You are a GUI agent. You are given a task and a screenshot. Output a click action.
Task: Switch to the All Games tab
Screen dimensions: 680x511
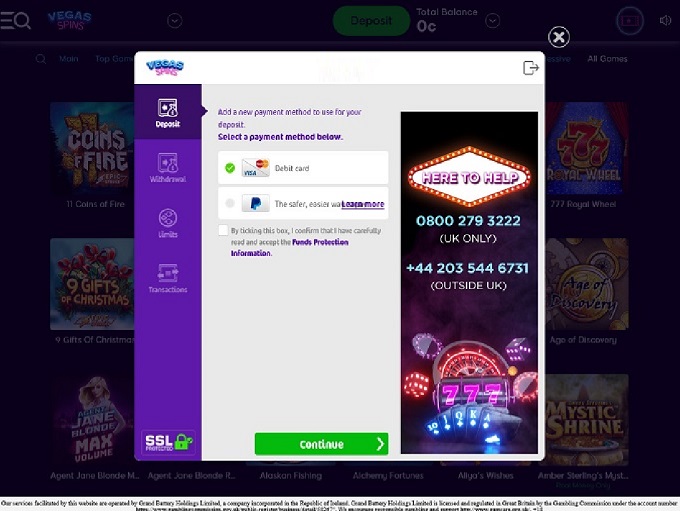(607, 59)
